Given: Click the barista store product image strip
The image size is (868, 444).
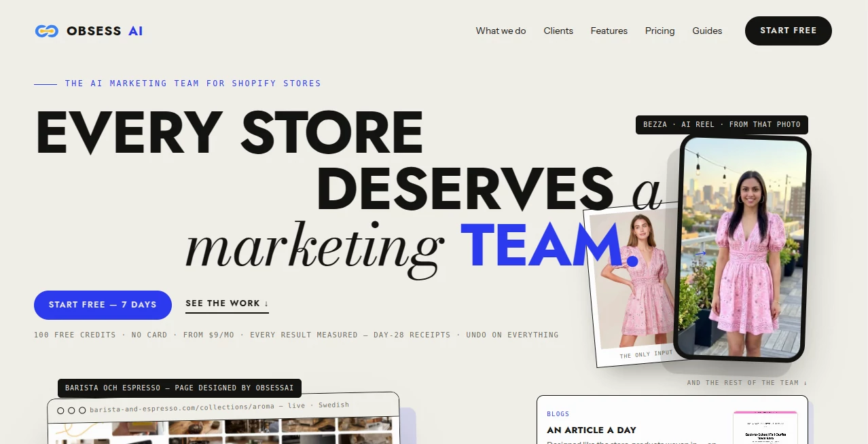Looking at the screenshot, I should [224, 432].
